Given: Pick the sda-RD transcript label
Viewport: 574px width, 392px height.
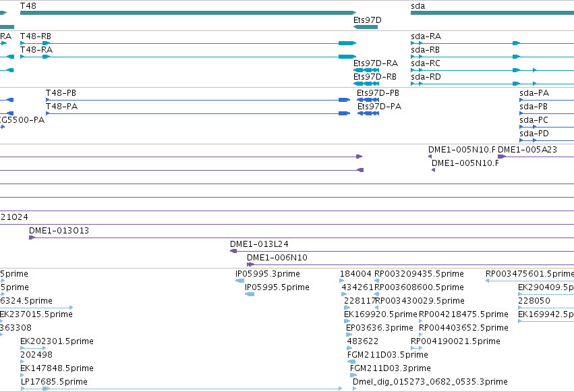Looking at the screenshot, I should (x=426, y=77).
